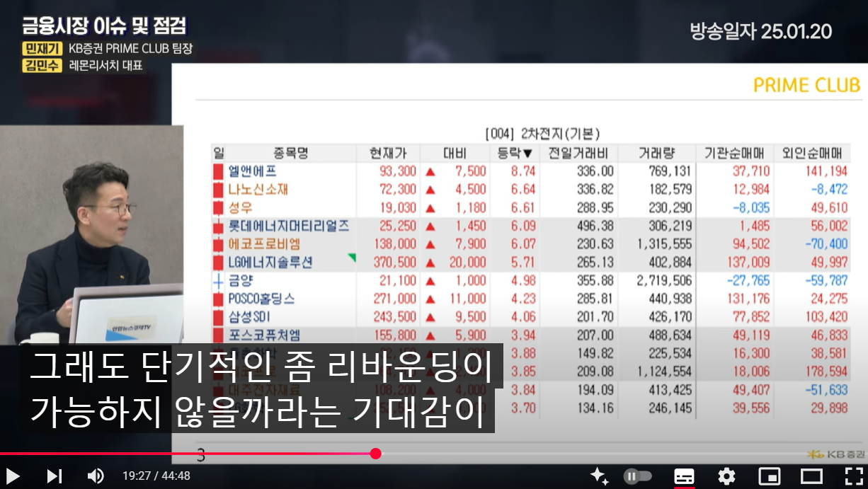868x489 pixels.
Task: Click the red progress bar scrubber handle
Action: coord(376,454)
